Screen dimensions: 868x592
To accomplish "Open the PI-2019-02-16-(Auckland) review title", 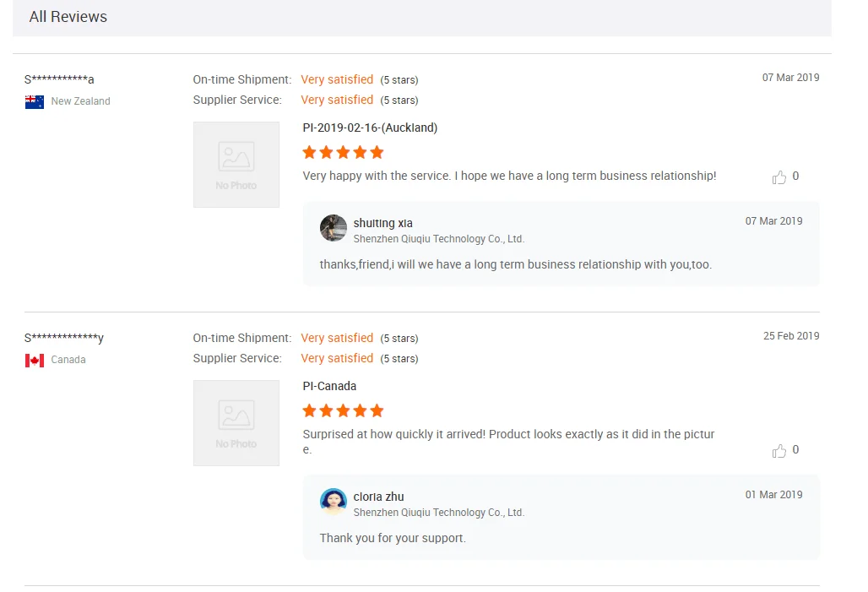I will click(x=370, y=128).
